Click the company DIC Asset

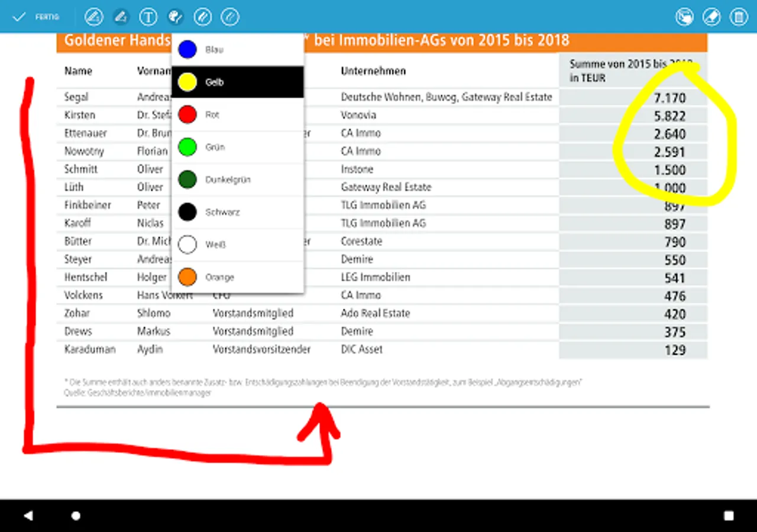pos(361,349)
